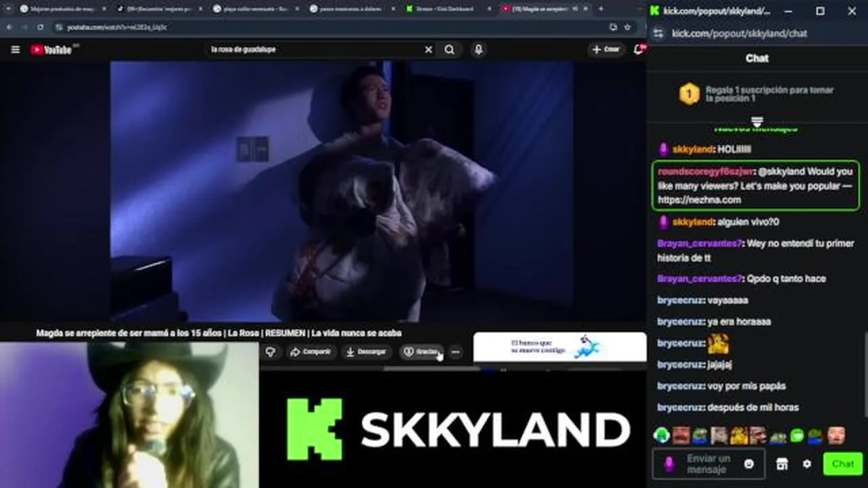
Task: Switch to the Kick Dashboard tab
Action: pyautogui.click(x=448, y=9)
